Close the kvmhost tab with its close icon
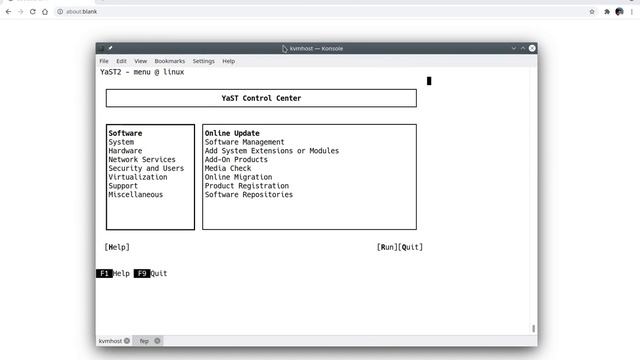The image size is (640, 360). pos(127,340)
